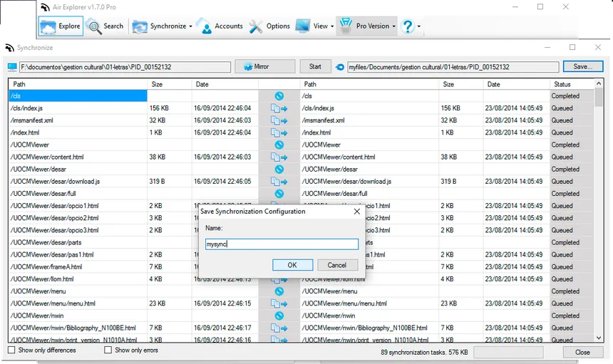Expand the View dropdown arrow

332,26
